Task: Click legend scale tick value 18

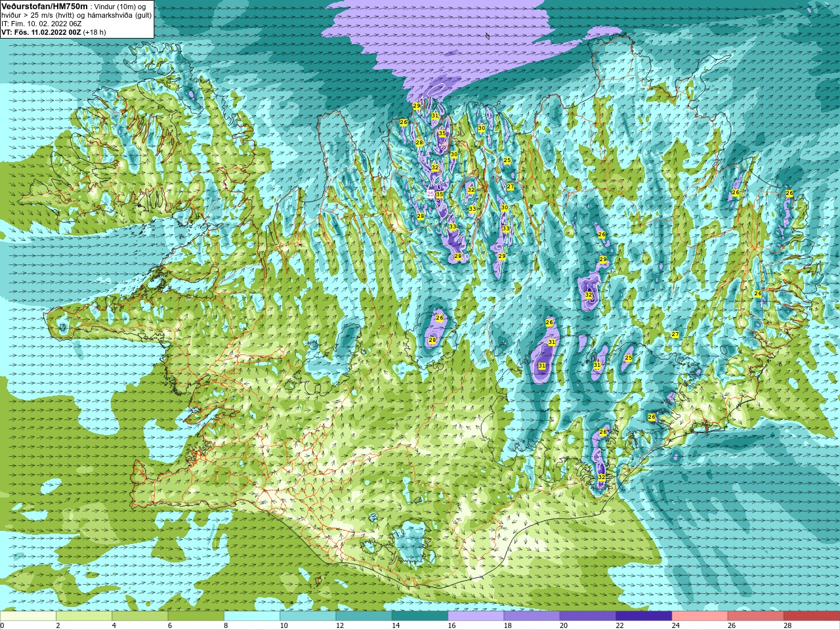Action: point(508,626)
